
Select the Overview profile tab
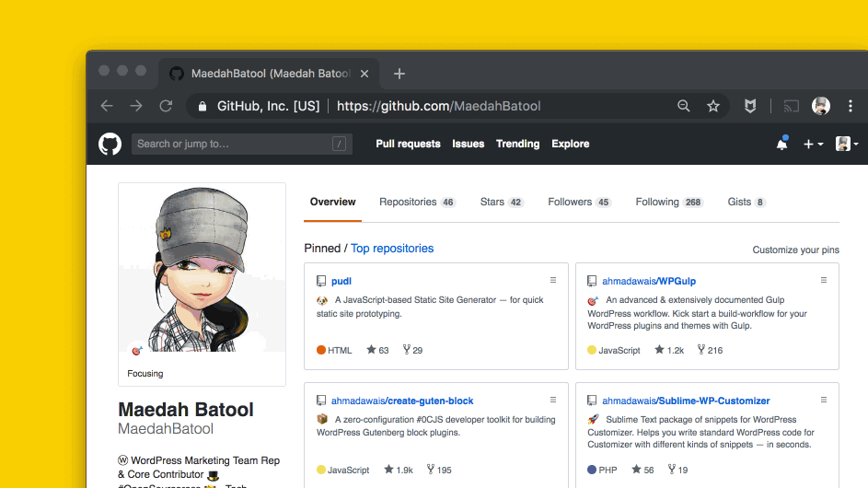tap(332, 202)
